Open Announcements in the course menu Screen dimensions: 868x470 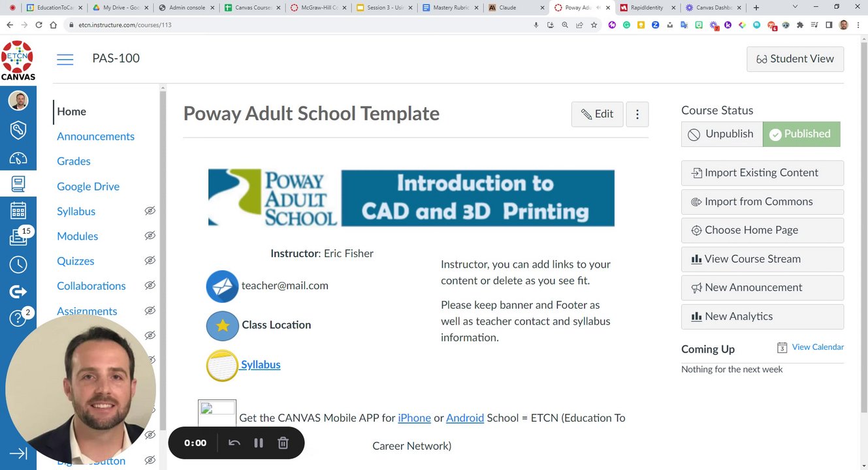(95, 136)
